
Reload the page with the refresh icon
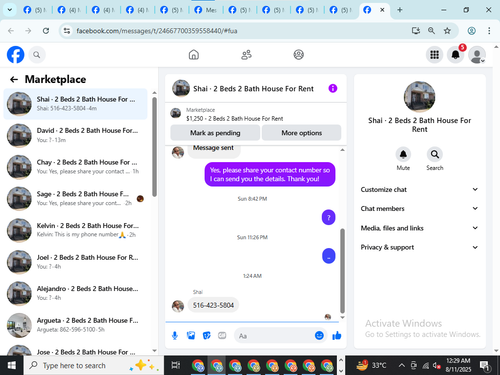point(46,31)
